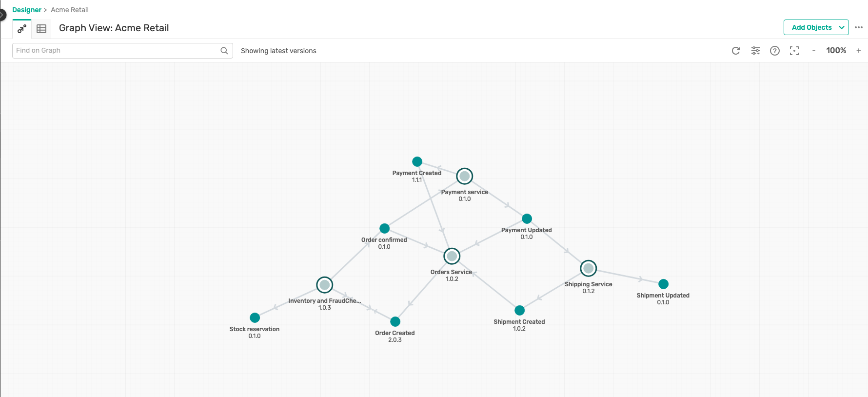This screenshot has height=397, width=868.
Task: Select the Payment service application node
Action: tap(465, 176)
